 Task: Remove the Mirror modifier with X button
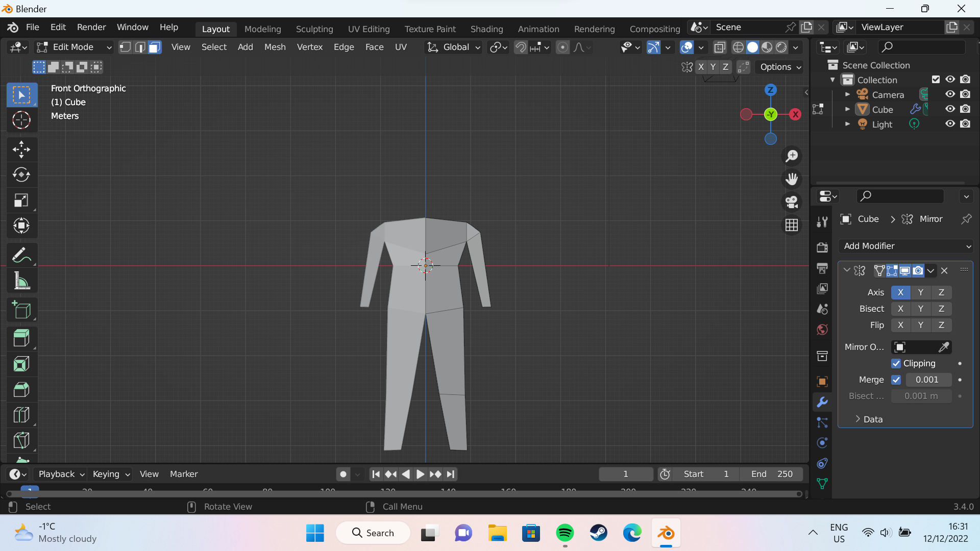point(944,271)
